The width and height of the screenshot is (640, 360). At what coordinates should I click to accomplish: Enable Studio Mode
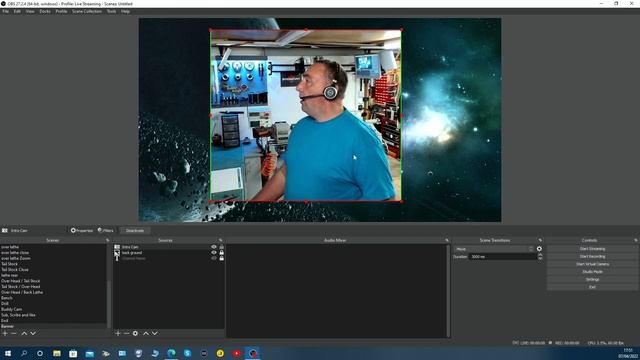coord(592,272)
